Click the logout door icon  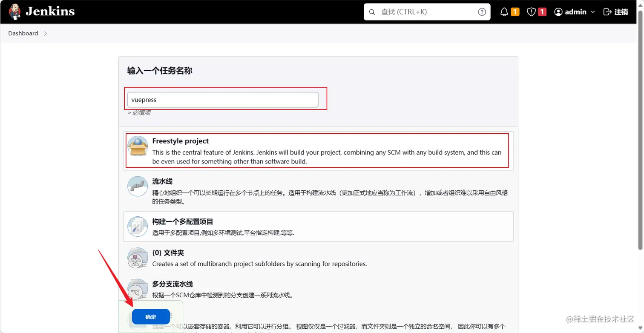coord(608,12)
